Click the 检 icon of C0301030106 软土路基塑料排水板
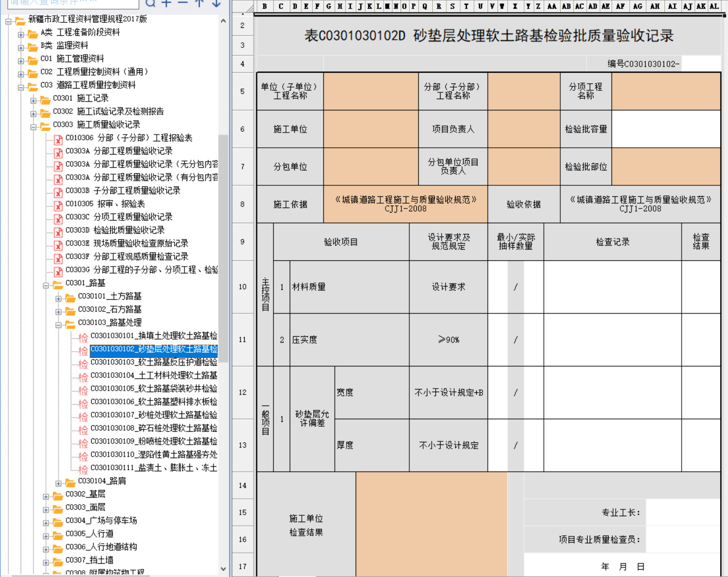The height and width of the screenshot is (577, 728). pyautogui.click(x=83, y=403)
